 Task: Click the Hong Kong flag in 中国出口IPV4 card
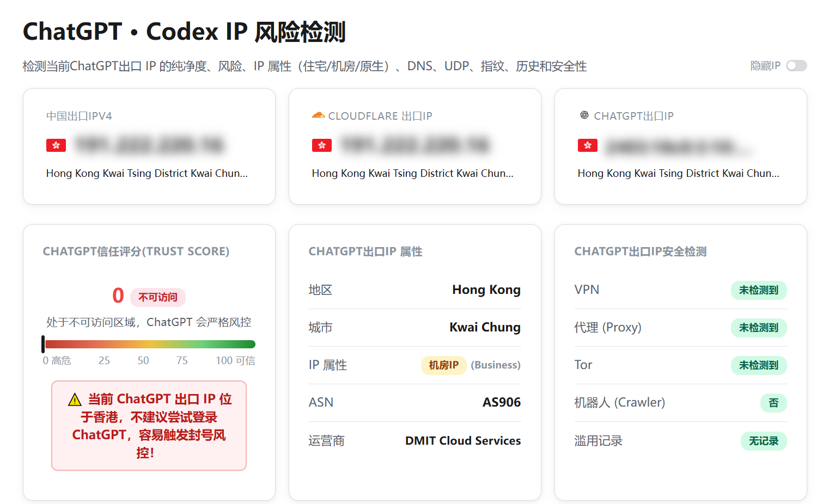click(56, 145)
